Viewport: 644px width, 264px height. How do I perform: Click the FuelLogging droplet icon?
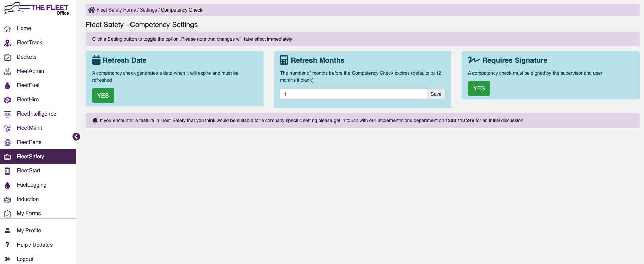click(7, 185)
